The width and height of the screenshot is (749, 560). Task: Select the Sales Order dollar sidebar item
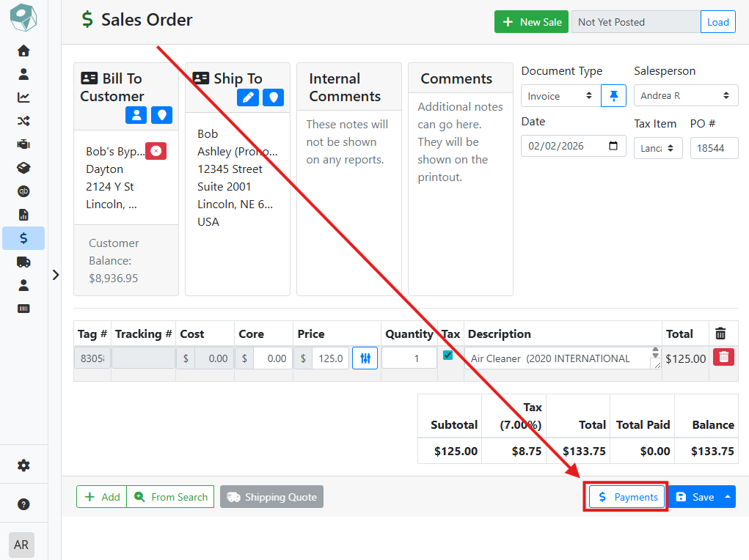[x=23, y=238]
